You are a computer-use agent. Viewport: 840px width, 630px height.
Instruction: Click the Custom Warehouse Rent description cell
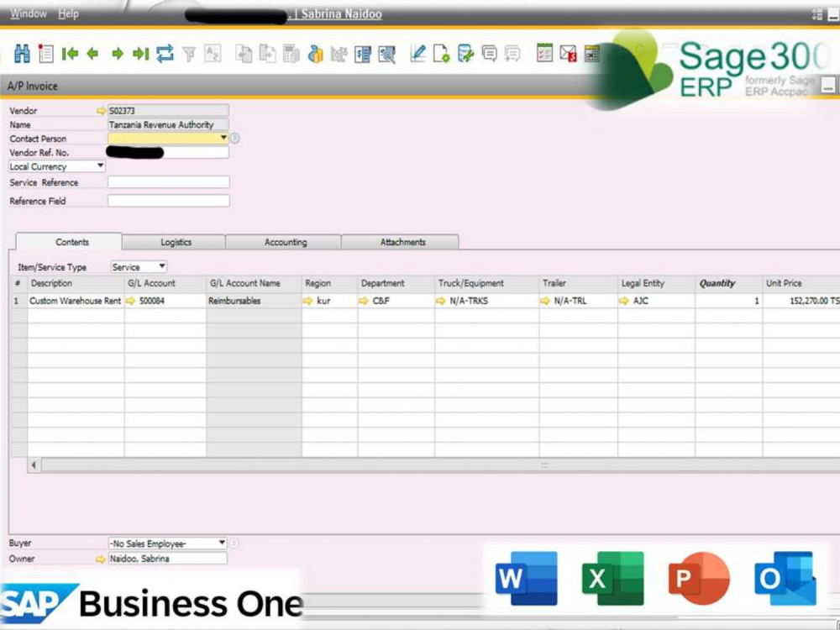(76, 301)
